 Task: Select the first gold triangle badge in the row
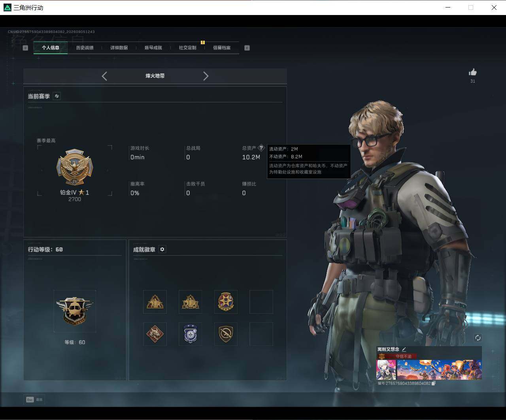coord(155,302)
